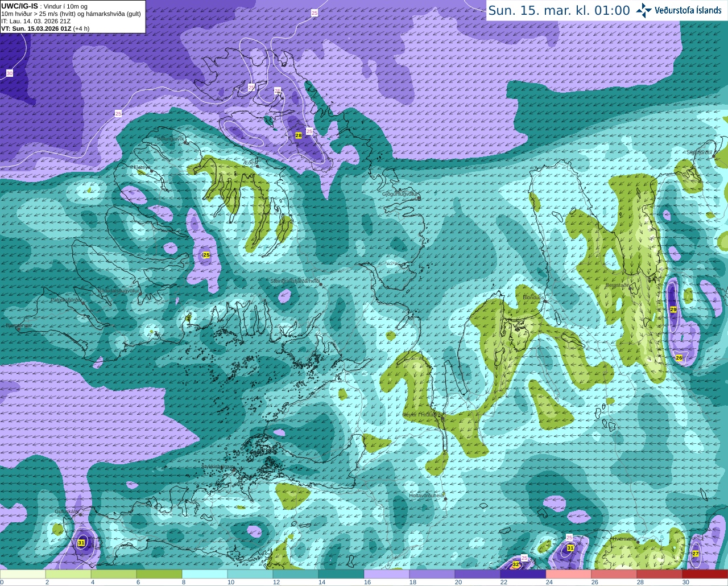
Task: Click the Holtavörðuheiði label
Action: coord(427,496)
